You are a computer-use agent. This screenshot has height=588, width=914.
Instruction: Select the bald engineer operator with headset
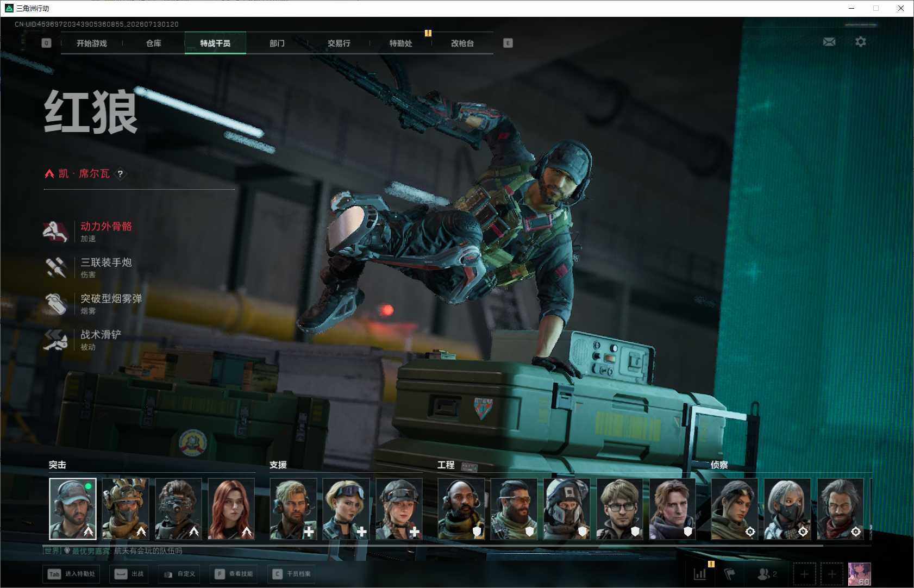461,509
